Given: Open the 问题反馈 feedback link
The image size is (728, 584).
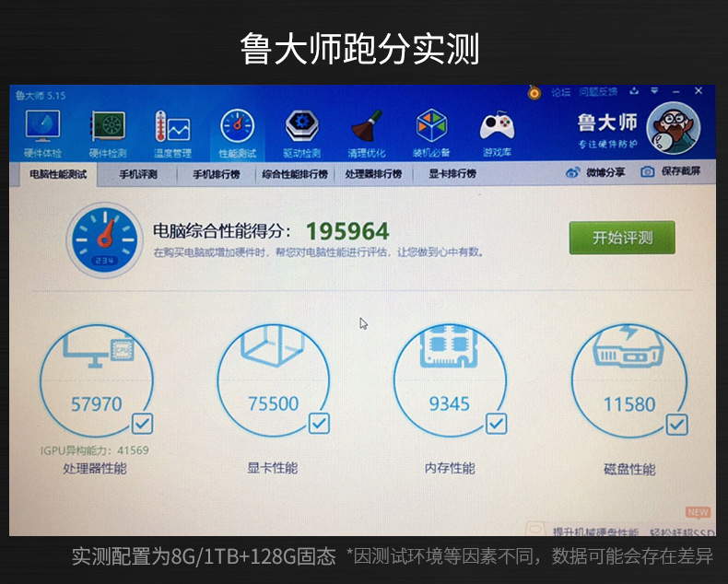Looking at the screenshot, I should [x=598, y=92].
